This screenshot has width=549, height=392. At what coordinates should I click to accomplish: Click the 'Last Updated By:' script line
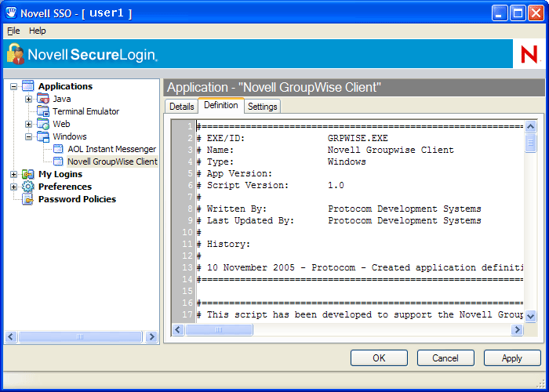339,220
